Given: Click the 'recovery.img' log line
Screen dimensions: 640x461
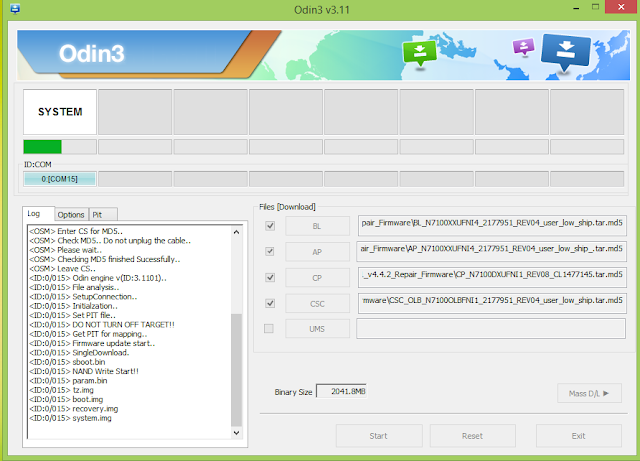Looking at the screenshot, I should (x=73, y=409).
